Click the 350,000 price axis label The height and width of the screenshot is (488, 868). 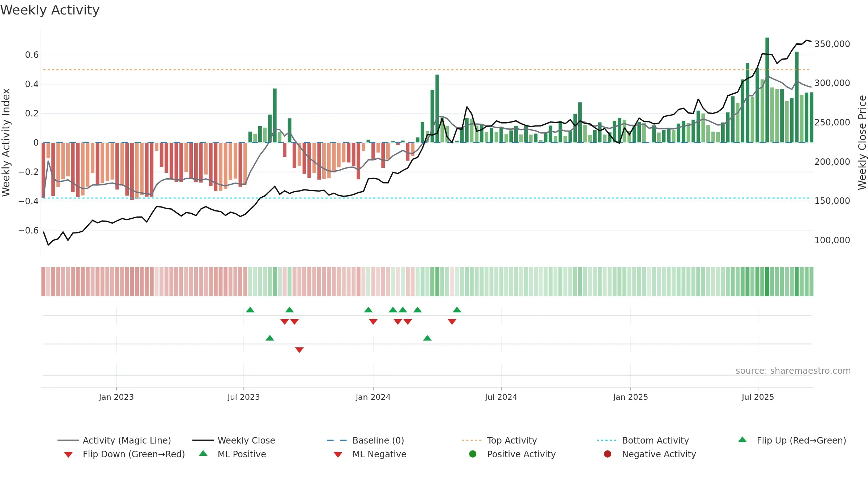(832, 44)
